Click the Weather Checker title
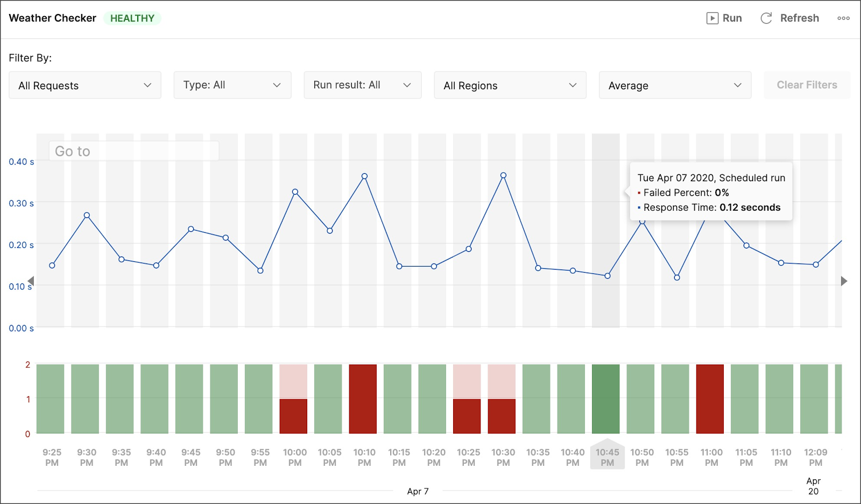Screen dimensions: 861x504 [x=52, y=18]
